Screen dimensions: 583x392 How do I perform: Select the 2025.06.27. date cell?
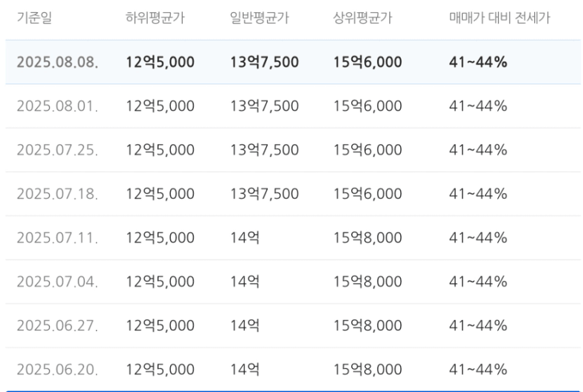tap(58, 325)
